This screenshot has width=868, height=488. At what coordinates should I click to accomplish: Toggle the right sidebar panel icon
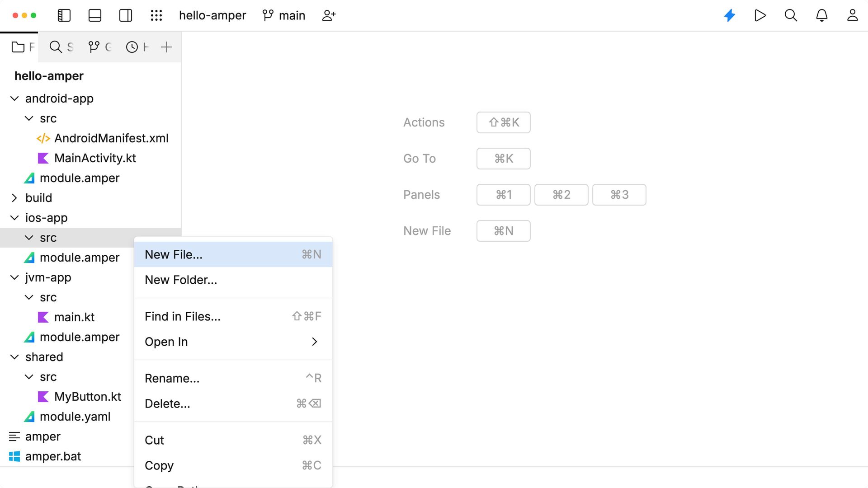pos(126,15)
